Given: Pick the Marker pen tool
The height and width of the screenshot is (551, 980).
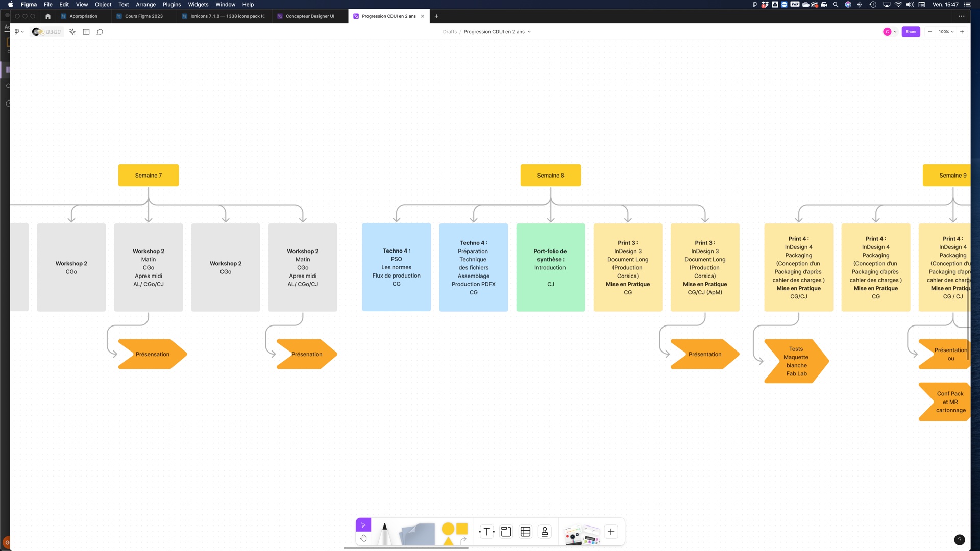Looking at the screenshot, I should point(384,533).
